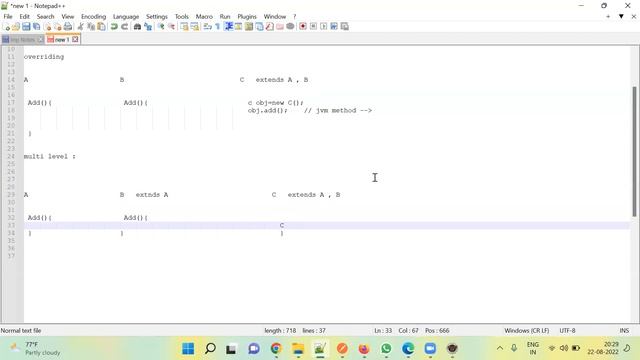640x360 pixels.
Task: Open the Macro menu
Action: click(204, 16)
